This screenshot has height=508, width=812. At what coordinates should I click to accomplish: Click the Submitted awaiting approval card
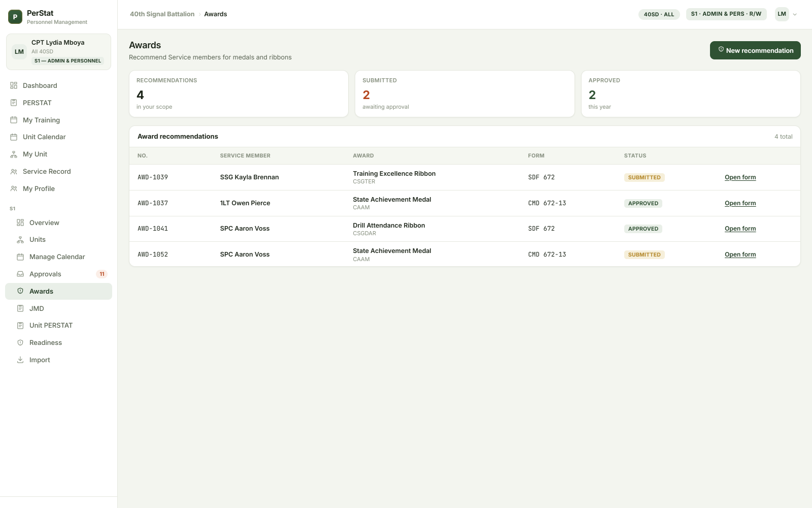464,93
